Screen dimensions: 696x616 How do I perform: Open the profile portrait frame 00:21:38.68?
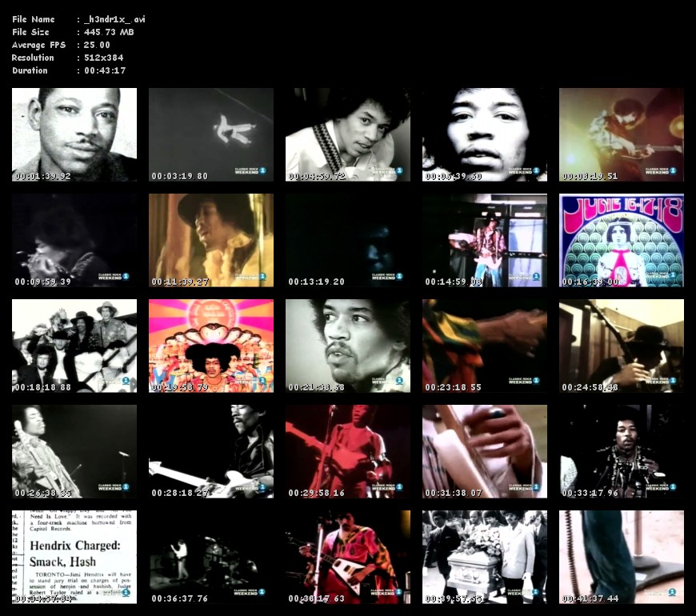[x=347, y=346]
